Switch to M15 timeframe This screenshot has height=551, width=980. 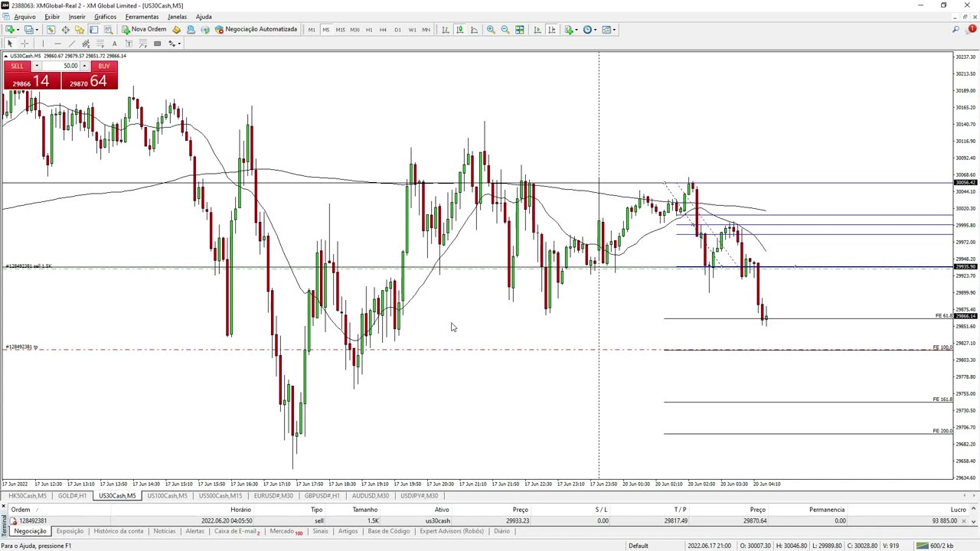(x=340, y=30)
